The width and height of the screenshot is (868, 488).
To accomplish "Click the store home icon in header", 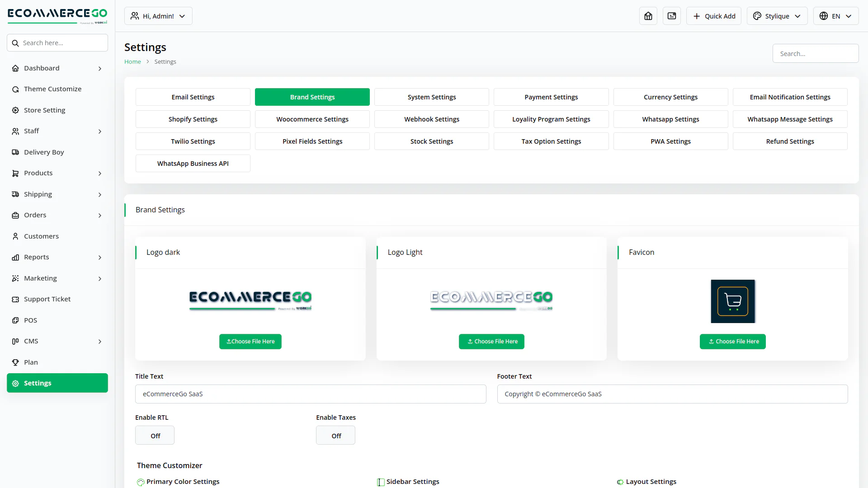I will point(648,16).
